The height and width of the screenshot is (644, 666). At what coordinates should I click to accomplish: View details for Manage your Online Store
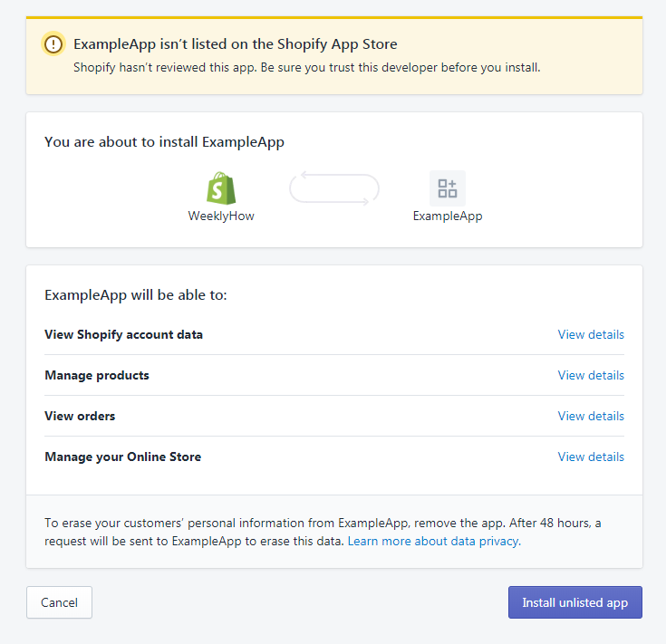tap(591, 457)
